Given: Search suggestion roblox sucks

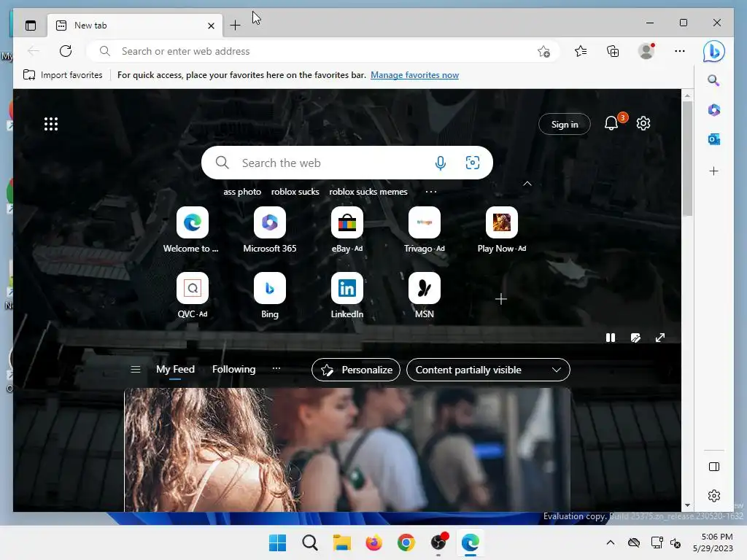Looking at the screenshot, I should (x=295, y=192).
